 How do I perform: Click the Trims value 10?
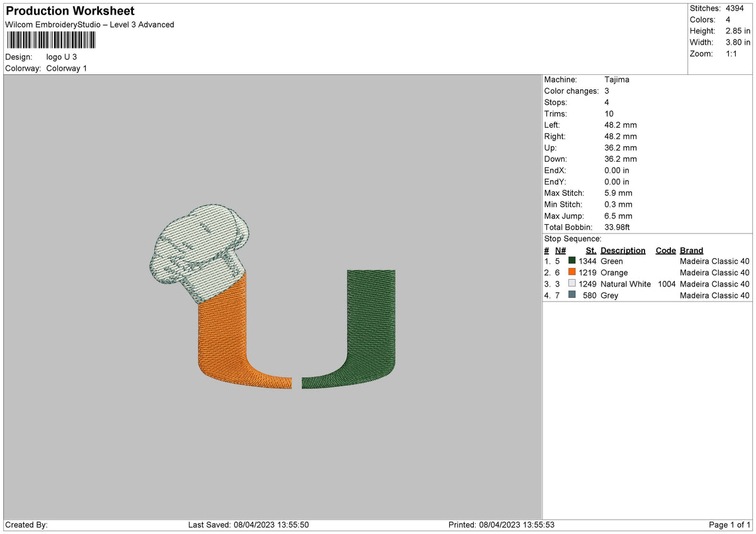(609, 113)
